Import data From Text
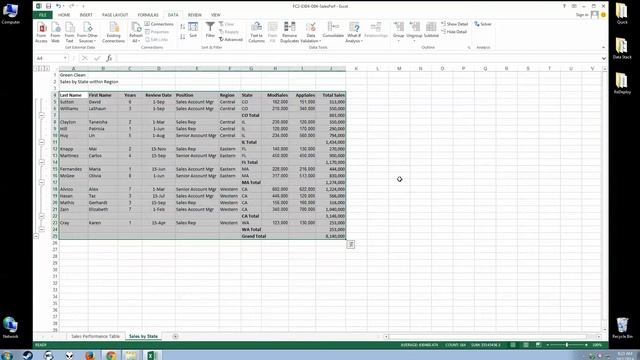This screenshot has width=640, height=360. coord(69,32)
